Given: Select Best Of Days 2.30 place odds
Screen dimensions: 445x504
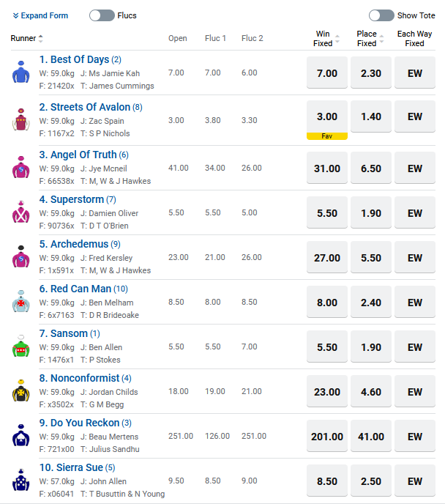Looking at the screenshot, I should coord(371,73).
